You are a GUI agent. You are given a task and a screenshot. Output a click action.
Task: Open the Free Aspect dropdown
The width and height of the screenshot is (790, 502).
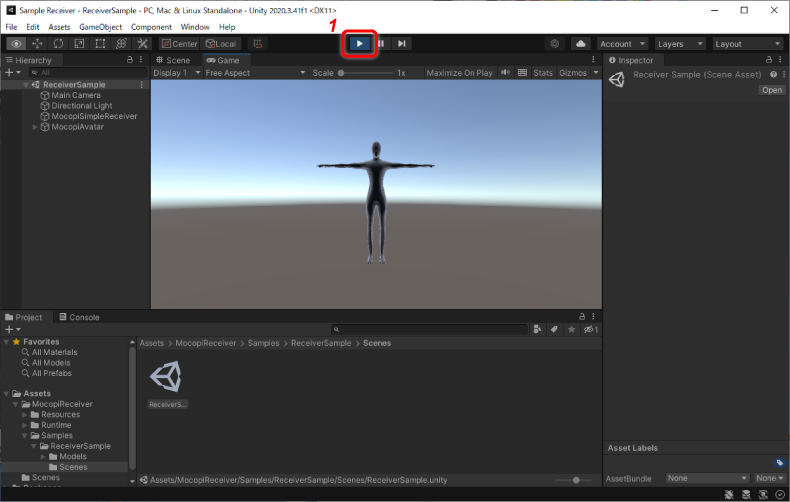click(x=255, y=73)
